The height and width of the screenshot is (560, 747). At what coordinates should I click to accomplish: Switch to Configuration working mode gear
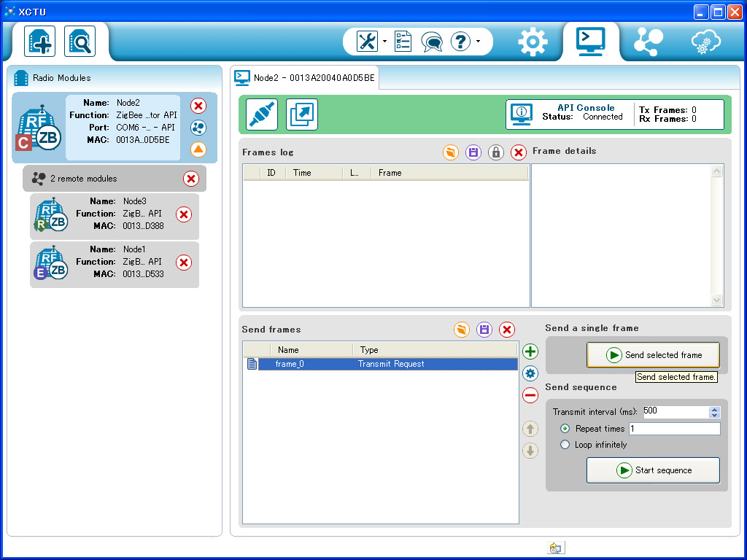point(533,42)
